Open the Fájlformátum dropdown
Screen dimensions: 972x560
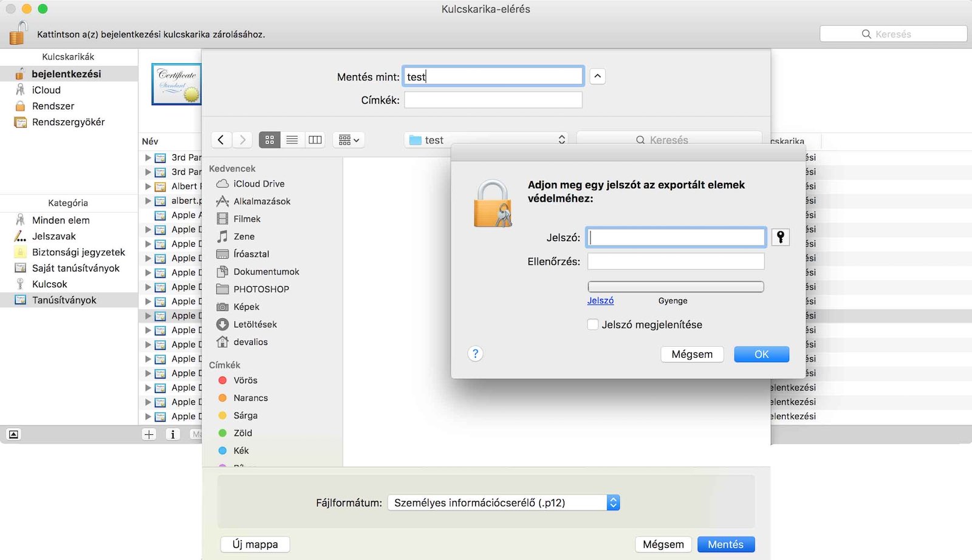[614, 502]
